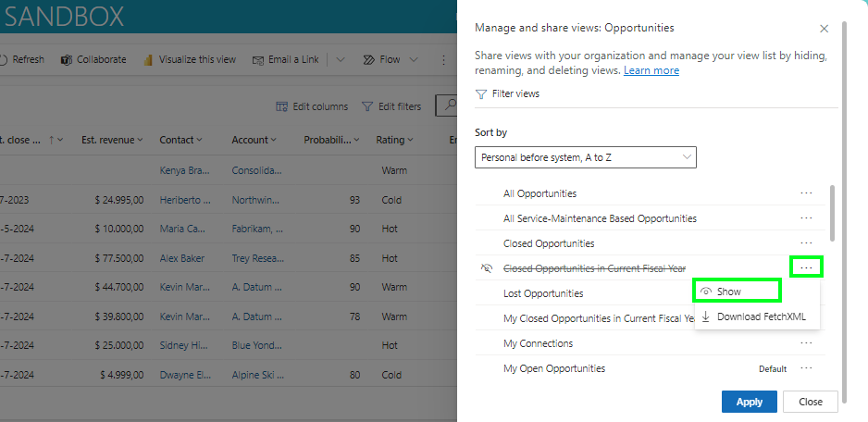Select Show in the context menu

(728, 292)
